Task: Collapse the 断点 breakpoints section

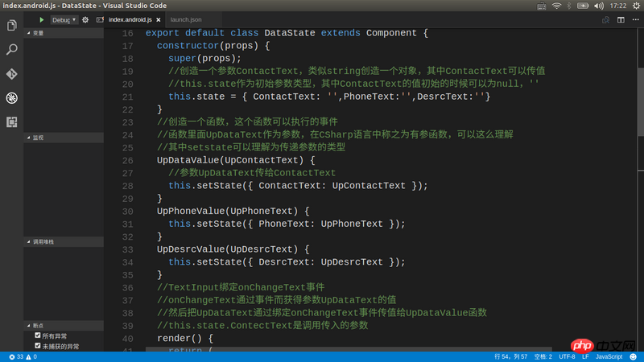Action: point(64,326)
